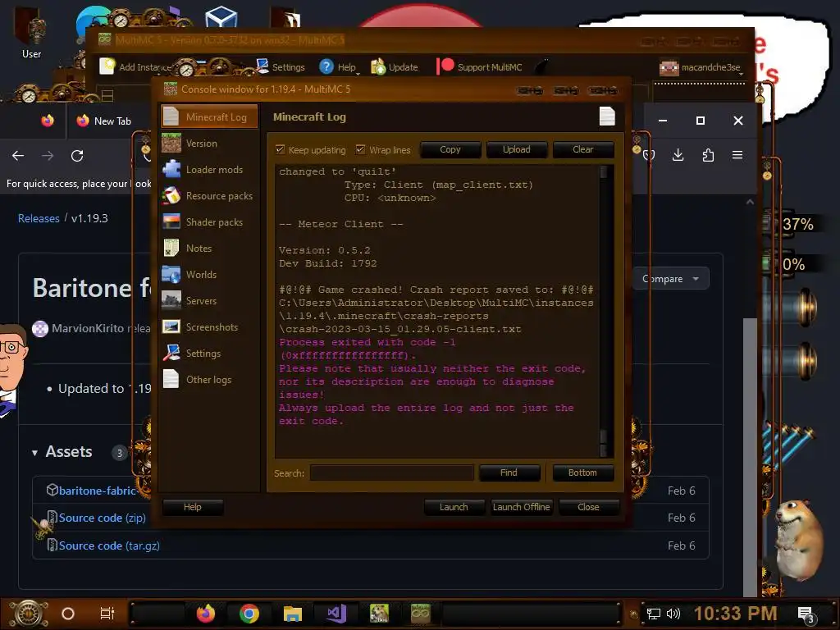Click the Find button
Image resolution: width=840 pixels, height=630 pixels.
coord(509,472)
